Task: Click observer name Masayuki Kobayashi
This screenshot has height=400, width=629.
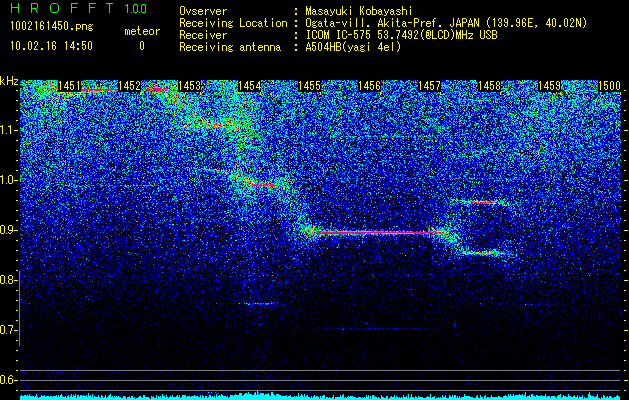Action: pyautogui.click(x=359, y=11)
